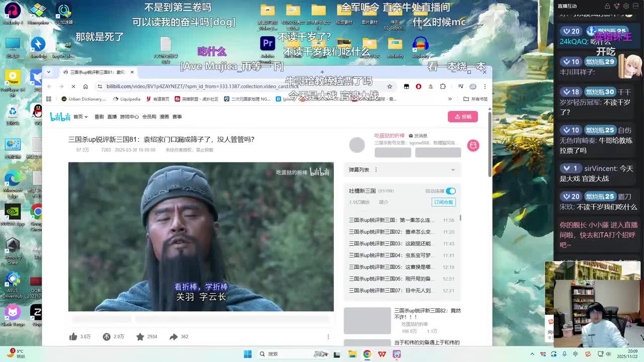644x362 pixels.
Task: Like the video with the thumbs-up icon
Action: (x=73, y=336)
